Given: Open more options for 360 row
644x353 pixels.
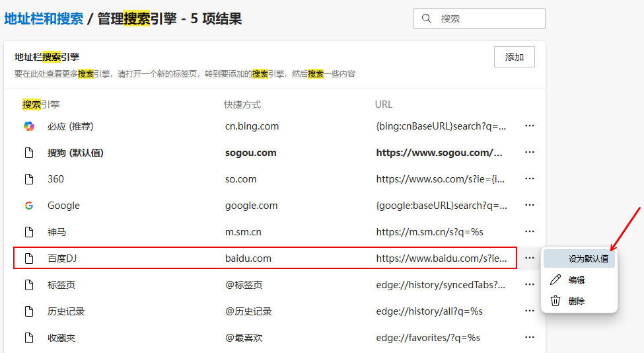Looking at the screenshot, I should [x=530, y=178].
